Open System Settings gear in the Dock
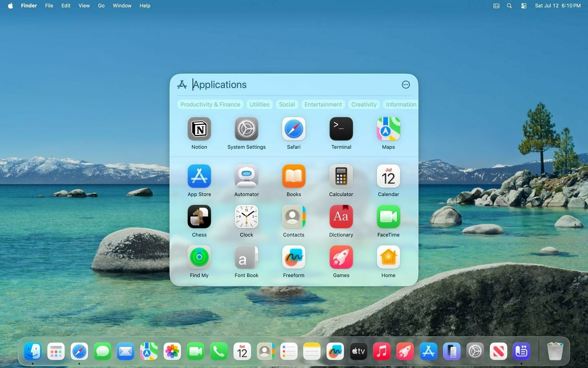588x368 pixels. (475, 351)
